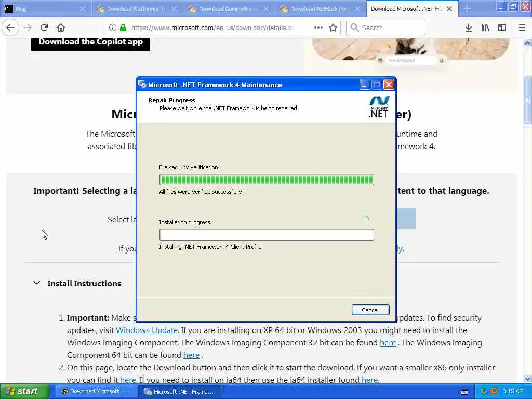
Task: Open the Windows start menu
Action: tap(24, 392)
